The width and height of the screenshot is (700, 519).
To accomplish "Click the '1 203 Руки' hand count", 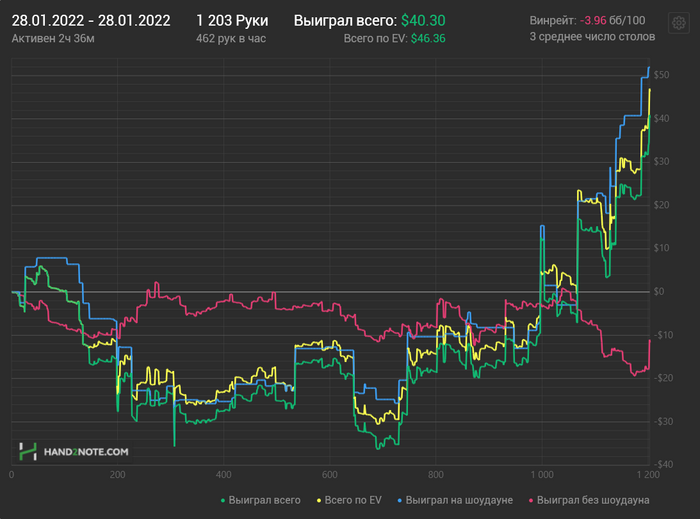I will [232, 21].
